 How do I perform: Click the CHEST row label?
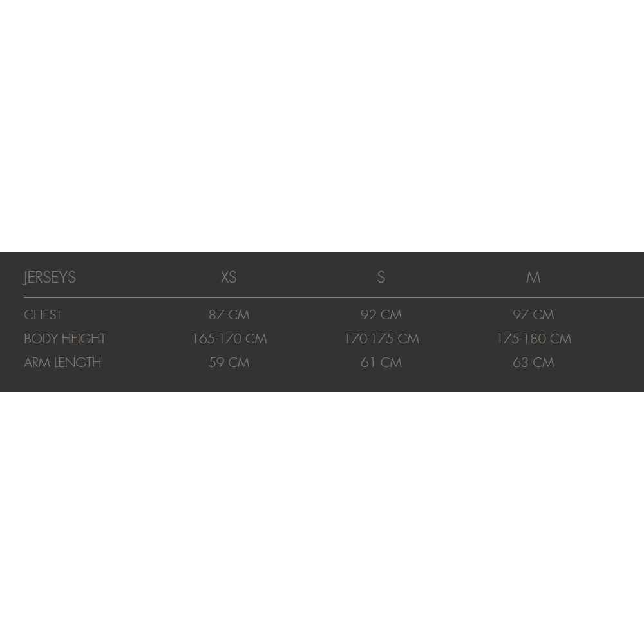pyautogui.click(x=43, y=315)
